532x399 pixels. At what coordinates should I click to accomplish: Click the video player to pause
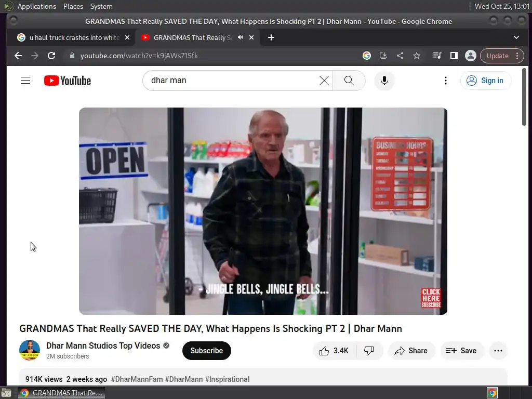point(263,211)
